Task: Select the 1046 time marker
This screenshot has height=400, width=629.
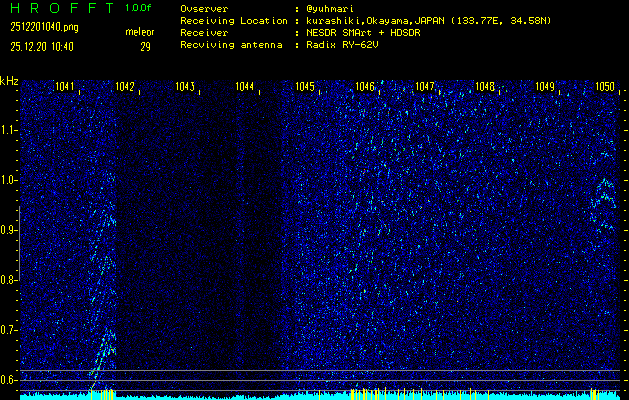Action: point(365,87)
